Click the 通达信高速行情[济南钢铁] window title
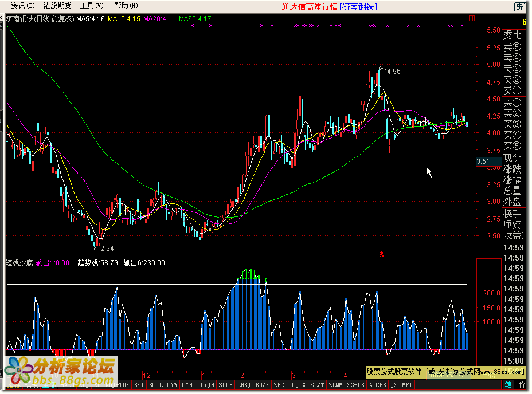The image size is (532, 394). (329, 7)
